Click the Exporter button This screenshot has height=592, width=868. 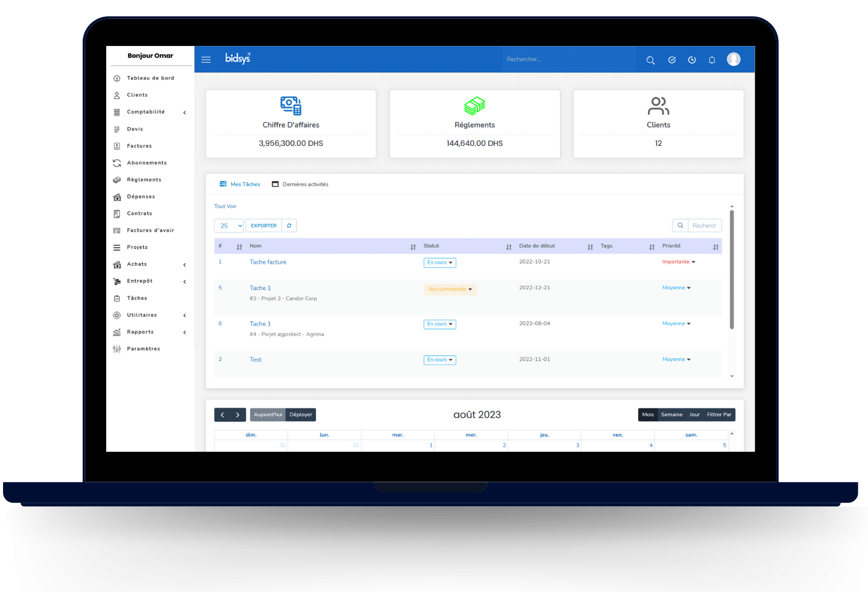tap(263, 226)
